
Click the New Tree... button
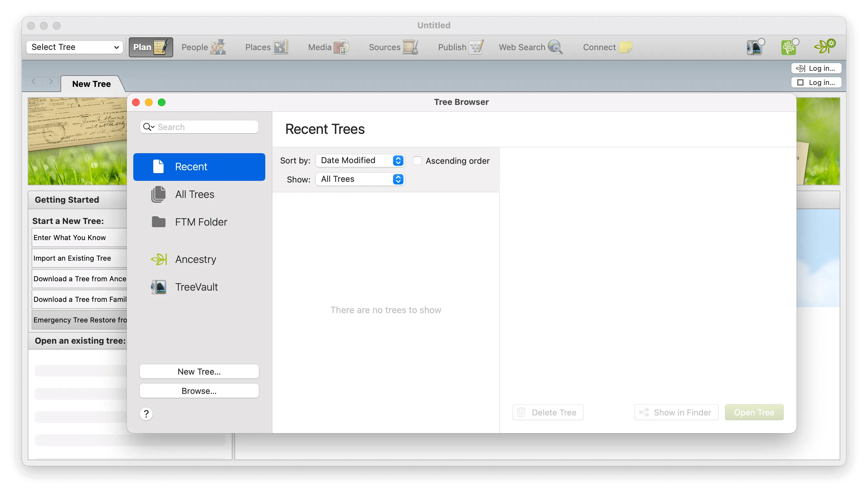[x=199, y=371]
